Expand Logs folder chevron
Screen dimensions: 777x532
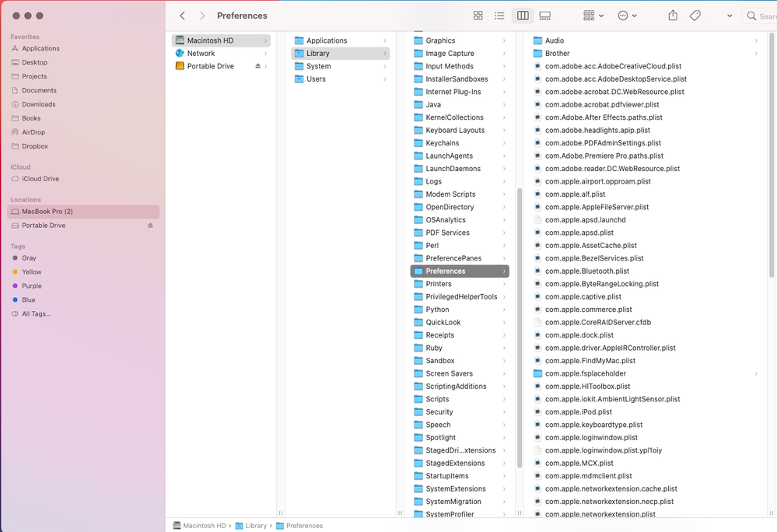pyautogui.click(x=505, y=182)
